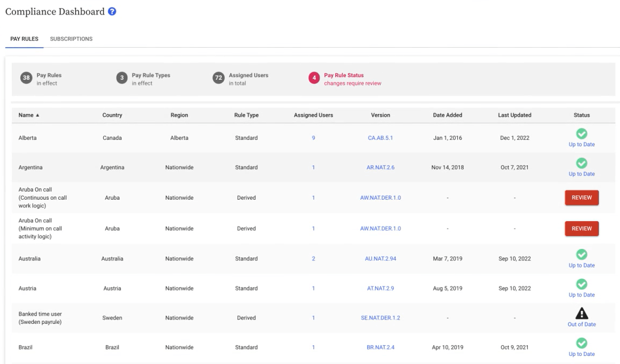Click 'Jan 1, 2016' date added cell
620x364 pixels.
448,138
